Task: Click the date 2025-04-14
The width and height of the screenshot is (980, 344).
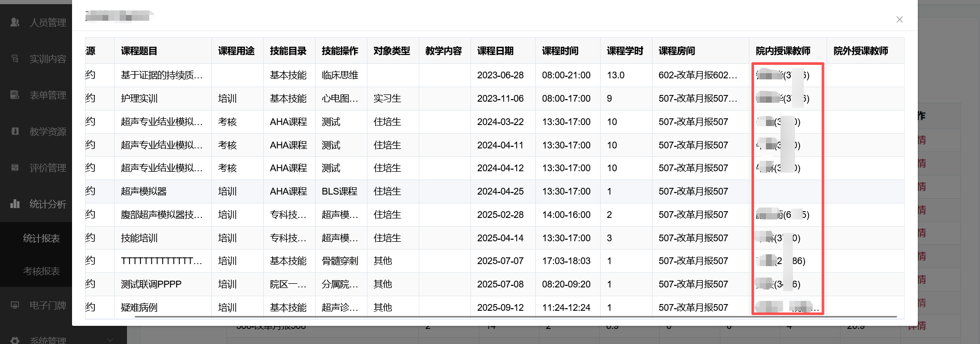Action: tap(501, 238)
